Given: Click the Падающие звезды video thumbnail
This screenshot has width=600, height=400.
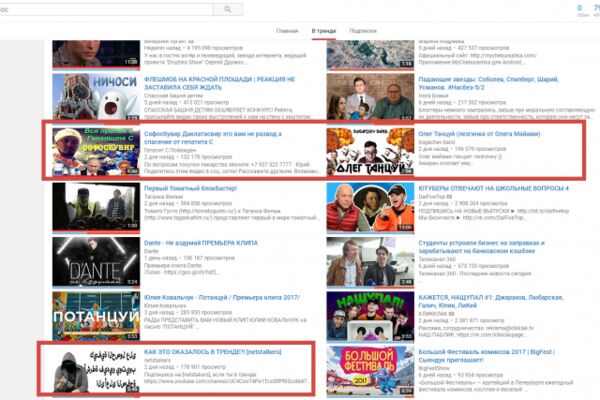Looking at the screenshot, I should [x=370, y=96].
